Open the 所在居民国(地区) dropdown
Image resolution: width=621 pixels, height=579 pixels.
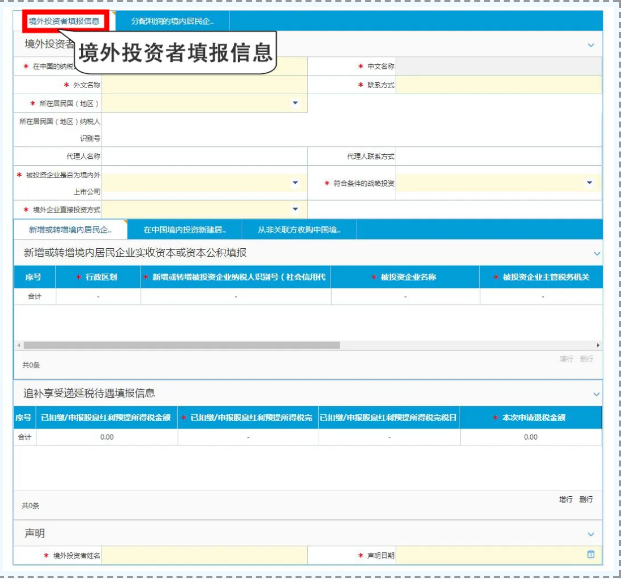(x=295, y=103)
